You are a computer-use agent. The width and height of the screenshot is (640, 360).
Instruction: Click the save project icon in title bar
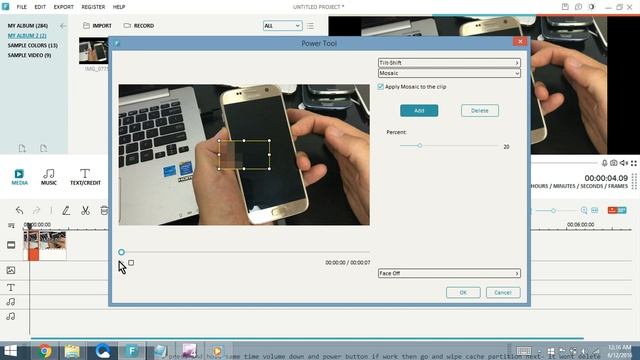tap(565, 7)
